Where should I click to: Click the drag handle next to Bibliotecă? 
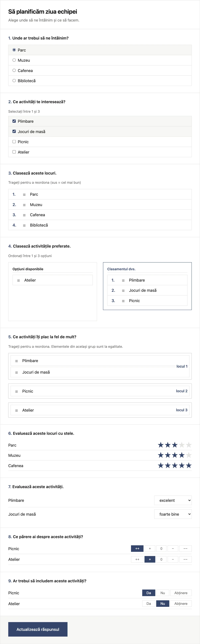[x=24, y=225]
